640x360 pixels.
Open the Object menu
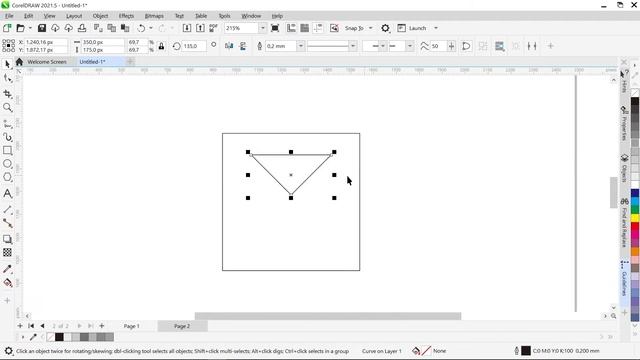(100, 16)
